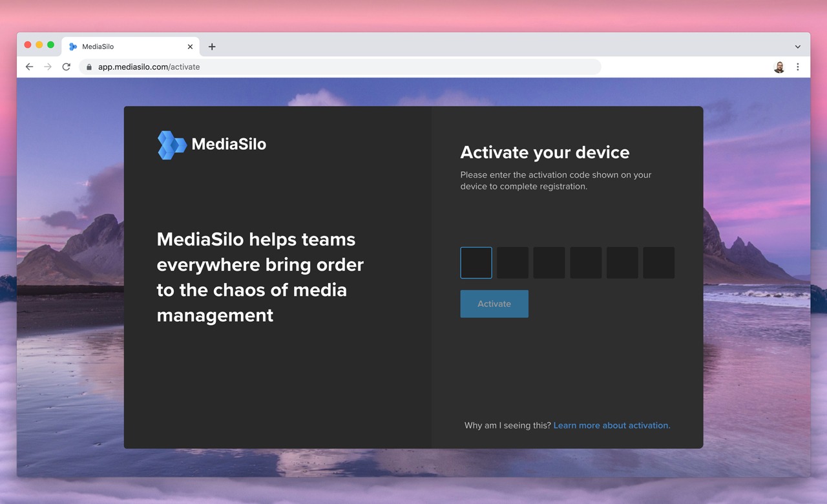
Task: Close the MediaSilo tab
Action: coord(190,47)
